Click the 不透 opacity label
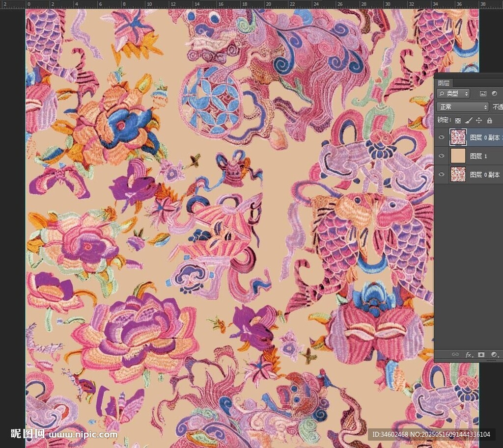This screenshot has width=503, height=448. 498,106
